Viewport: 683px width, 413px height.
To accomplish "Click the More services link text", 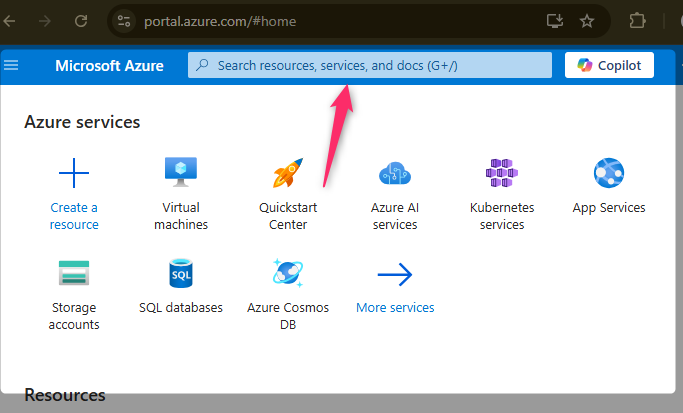I will click(x=395, y=308).
